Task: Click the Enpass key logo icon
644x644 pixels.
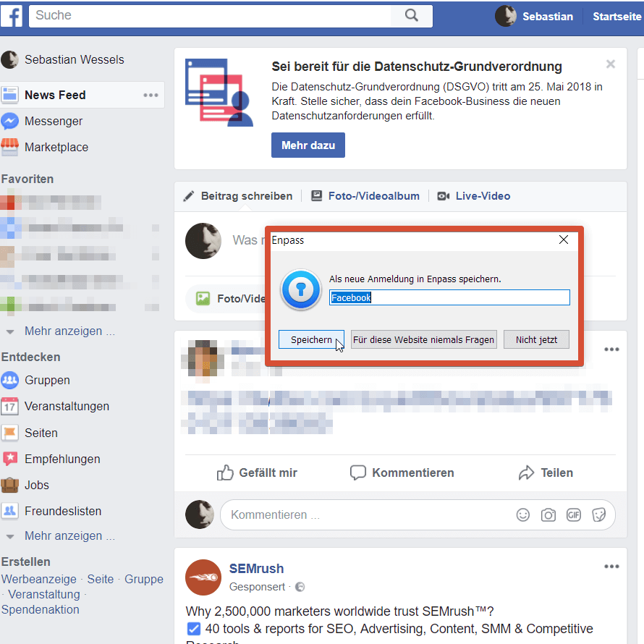Action: [301, 289]
